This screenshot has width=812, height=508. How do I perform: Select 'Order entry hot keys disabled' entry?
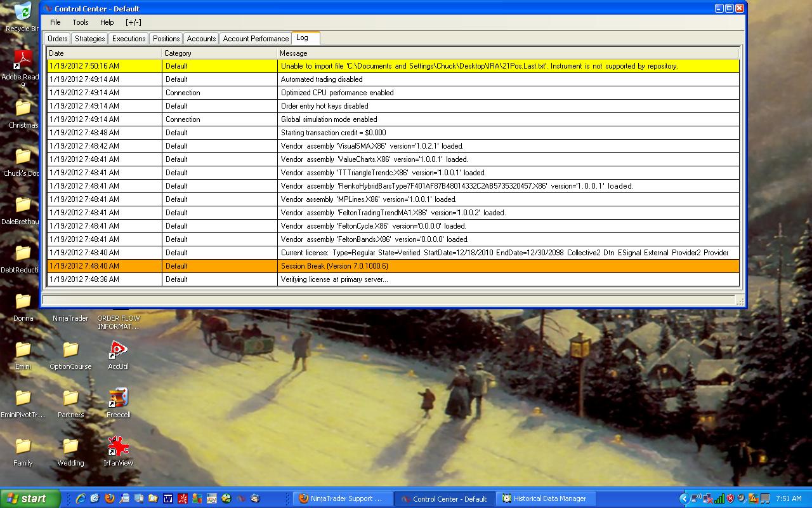(393, 106)
